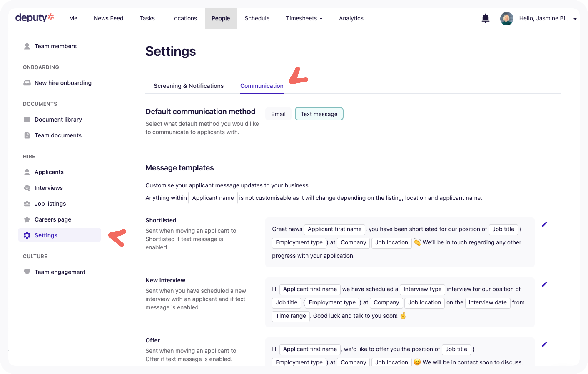Click the Offer template message box
The height and width of the screenshot is (374, 588).
click(400, 352)
